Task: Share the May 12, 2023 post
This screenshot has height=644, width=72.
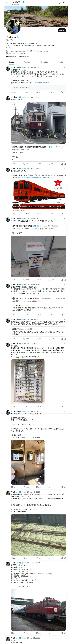Action: point(65,280)
